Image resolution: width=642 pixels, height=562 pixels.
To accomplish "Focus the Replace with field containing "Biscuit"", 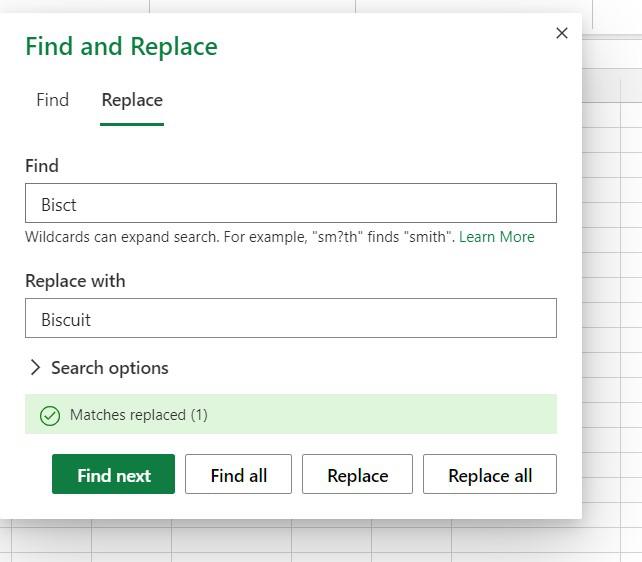I will 290,319.
